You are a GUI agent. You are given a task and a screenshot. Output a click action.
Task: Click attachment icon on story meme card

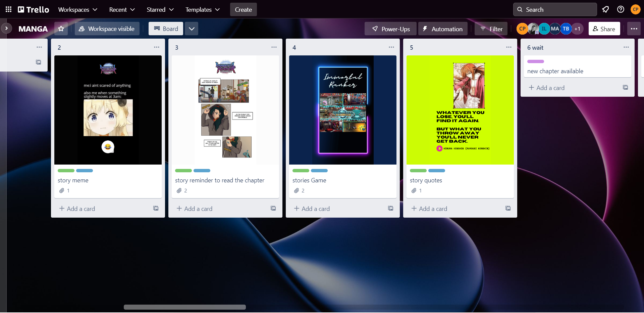(x=62, y=191)
